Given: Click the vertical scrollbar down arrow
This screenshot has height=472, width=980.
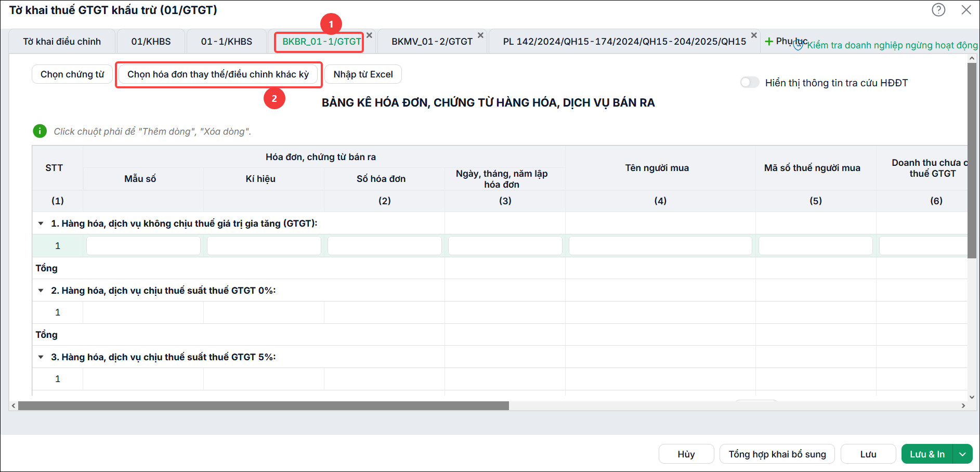Looking at the screenshot, I should point(972,397).
